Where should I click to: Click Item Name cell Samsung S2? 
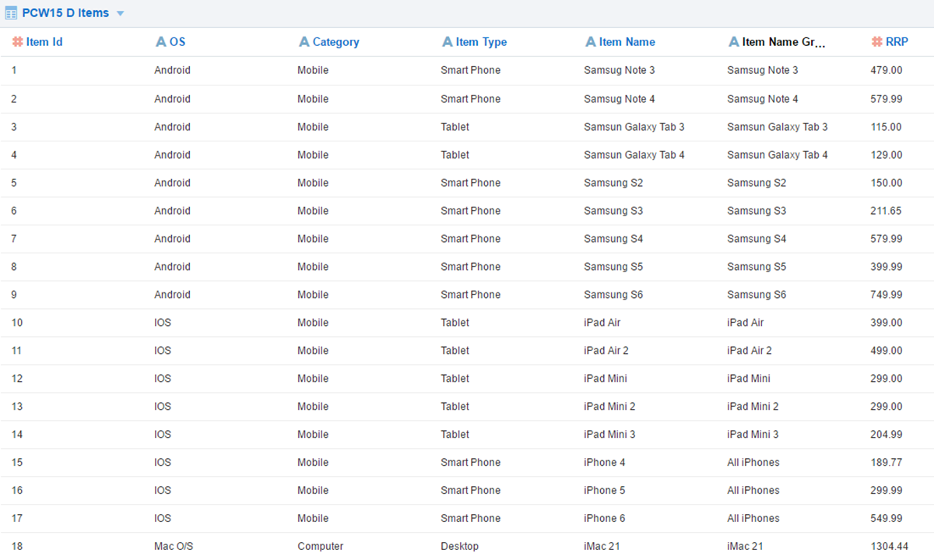613,183
